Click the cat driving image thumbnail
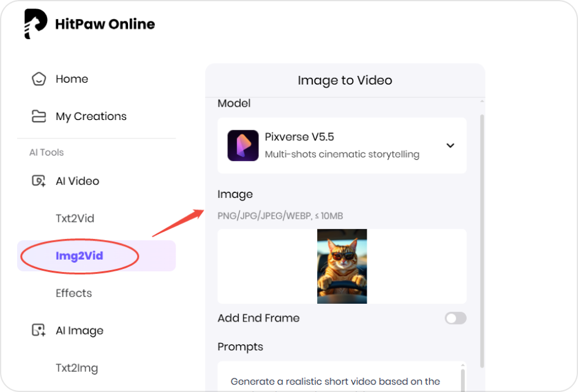Image resolution: width=578 pixels, height=392 pixels. point(342,266)
